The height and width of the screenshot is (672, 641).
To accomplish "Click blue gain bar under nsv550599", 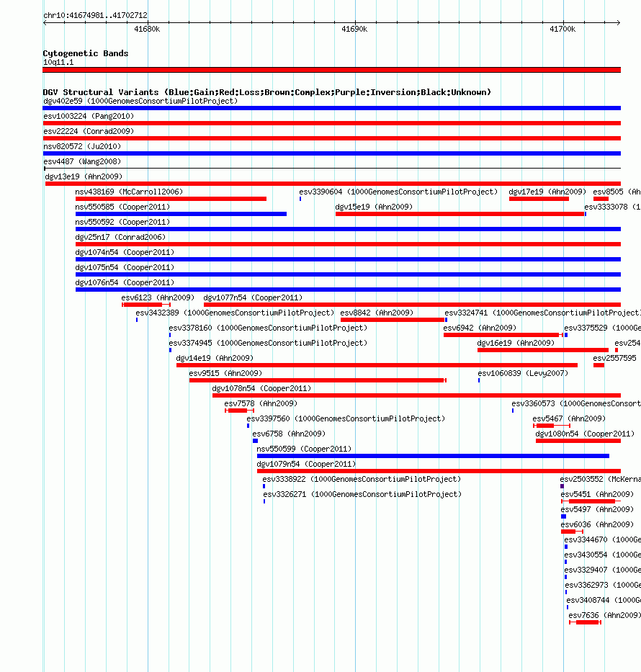I will click(x=433, y=456).
